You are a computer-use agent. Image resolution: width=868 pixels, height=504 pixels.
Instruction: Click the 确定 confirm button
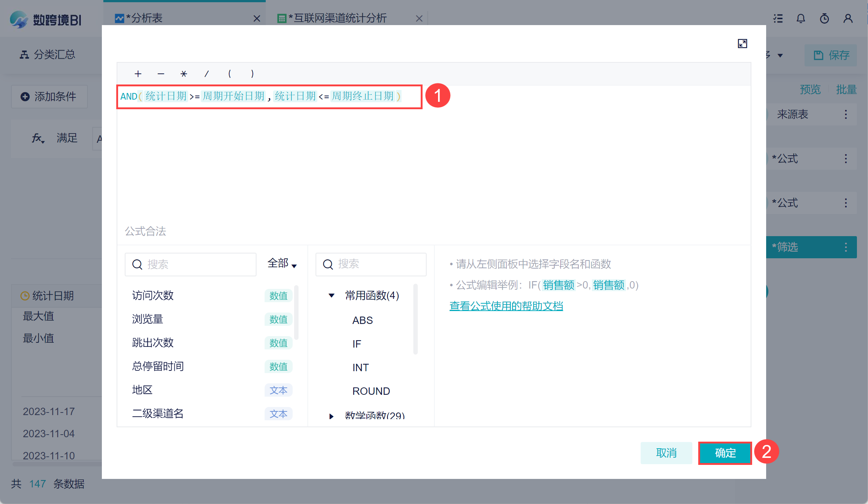(725, 453)
